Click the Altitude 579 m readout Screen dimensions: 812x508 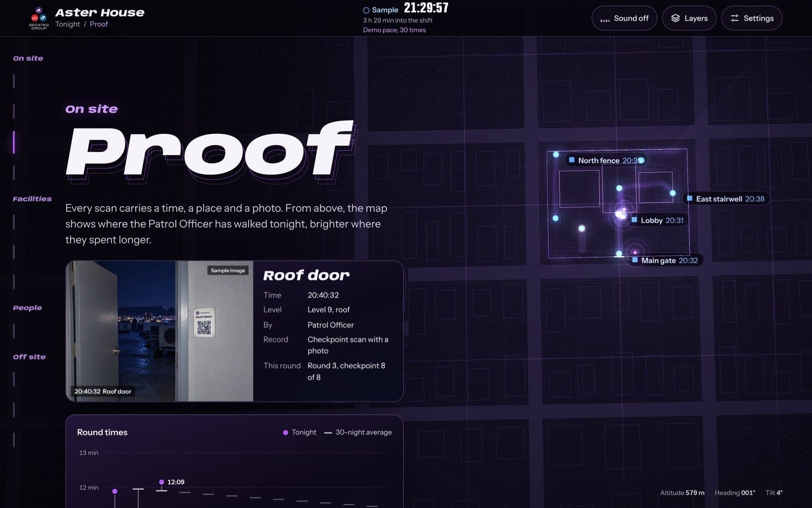(x=682, y=493)
